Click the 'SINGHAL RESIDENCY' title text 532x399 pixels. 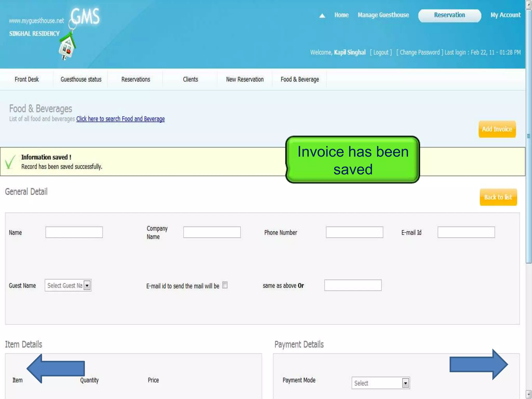tap(34, 34)
